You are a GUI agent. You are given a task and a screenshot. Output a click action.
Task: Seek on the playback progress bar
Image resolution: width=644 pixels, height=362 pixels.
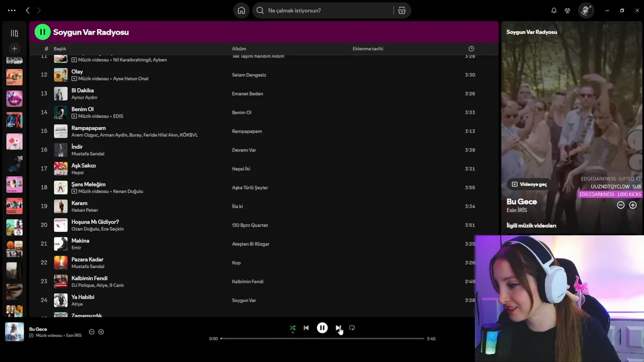(322, 339)
